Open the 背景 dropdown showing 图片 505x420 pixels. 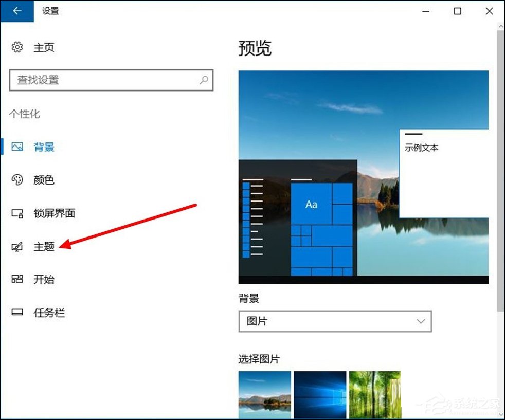335,321
